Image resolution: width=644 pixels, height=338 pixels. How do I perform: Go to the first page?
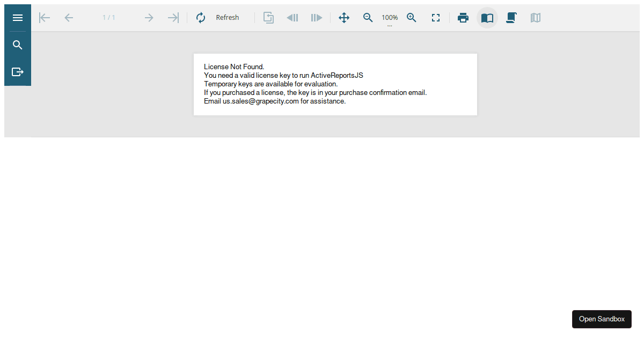click(x=45, y=18)
